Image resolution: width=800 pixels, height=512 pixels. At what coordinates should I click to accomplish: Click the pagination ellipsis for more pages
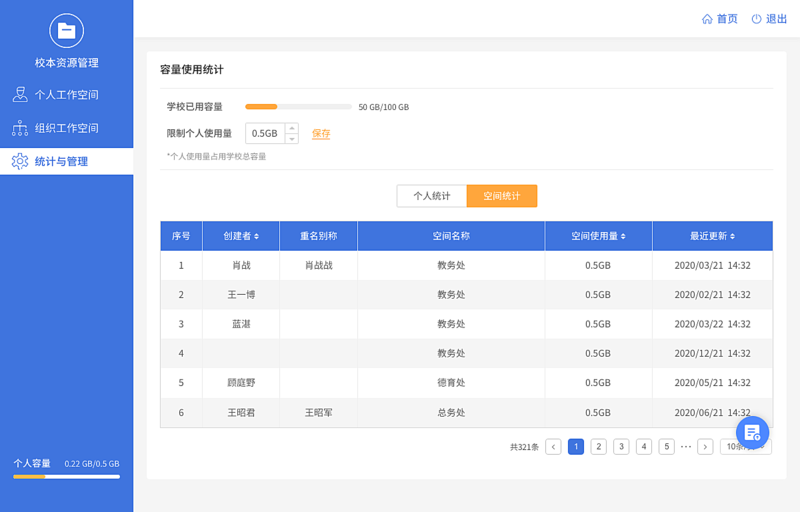coord(686,447)
